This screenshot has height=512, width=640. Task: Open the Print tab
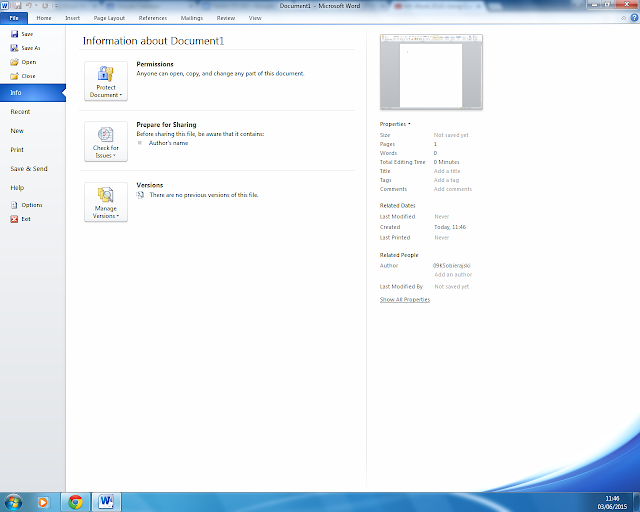[17, 149]
